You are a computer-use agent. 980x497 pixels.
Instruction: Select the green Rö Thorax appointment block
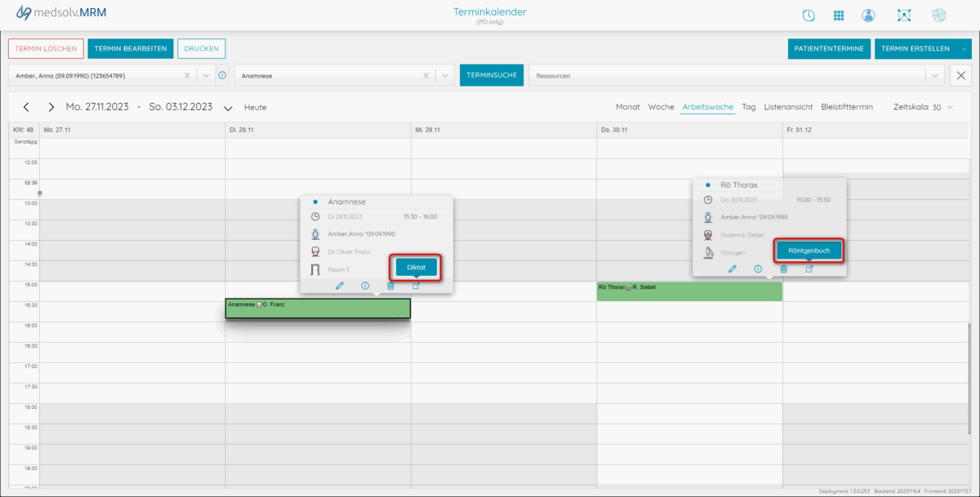[689, 291]
